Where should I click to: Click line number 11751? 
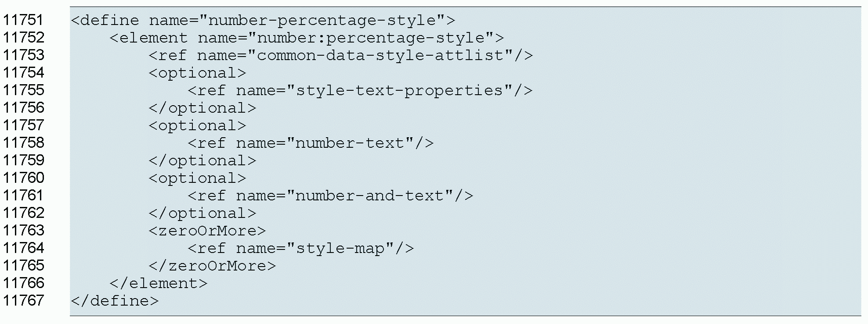(24, 20)
